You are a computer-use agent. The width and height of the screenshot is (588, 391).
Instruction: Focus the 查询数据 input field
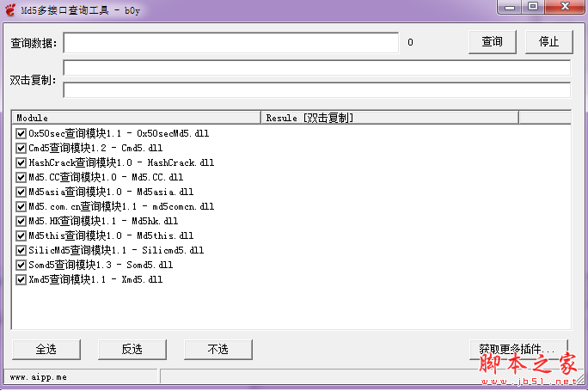[231, 43]
